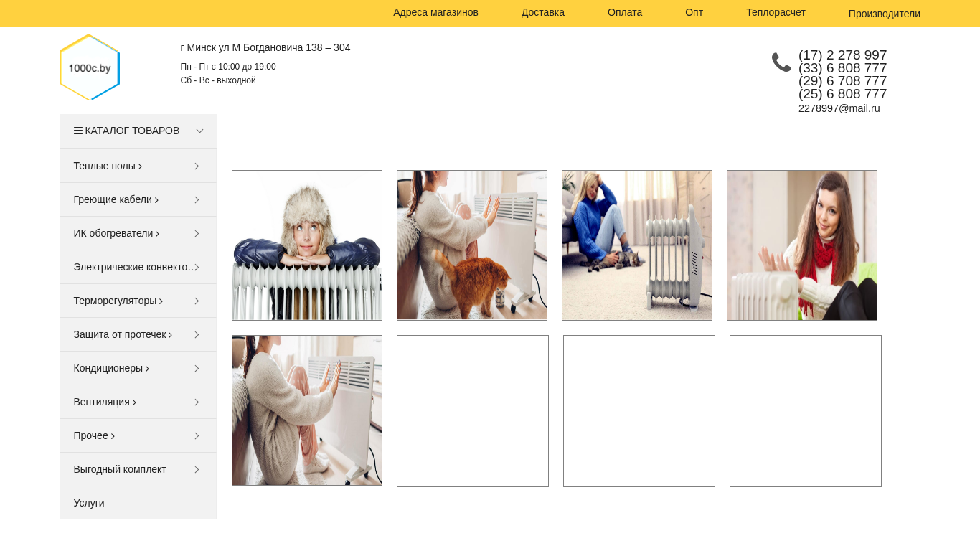Click the 1000c.by hexagon logo
980x551 pixels.
[90, 67]
